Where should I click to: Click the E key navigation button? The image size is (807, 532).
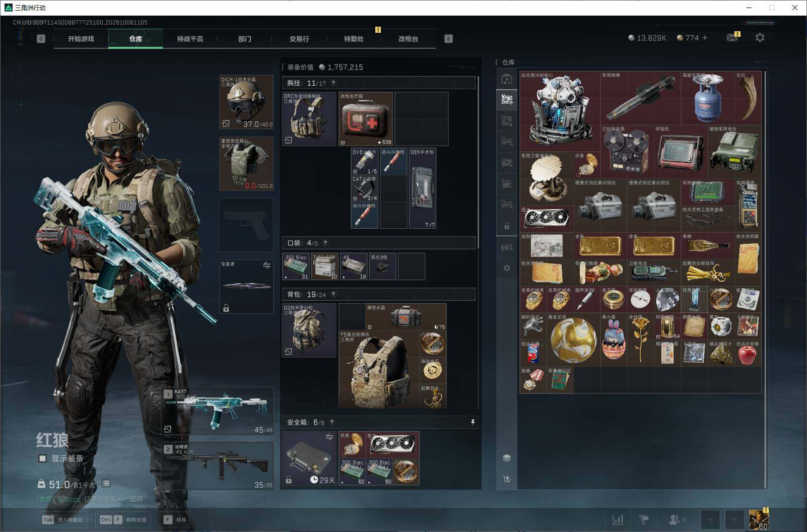pyautogui.click(x=448, y=39)
